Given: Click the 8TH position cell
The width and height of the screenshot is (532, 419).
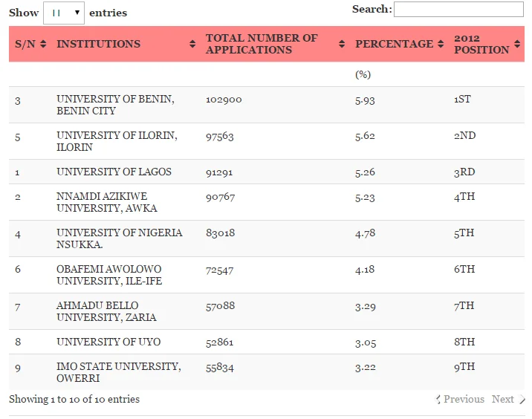Looking at the screenshot, I should 464,342.
